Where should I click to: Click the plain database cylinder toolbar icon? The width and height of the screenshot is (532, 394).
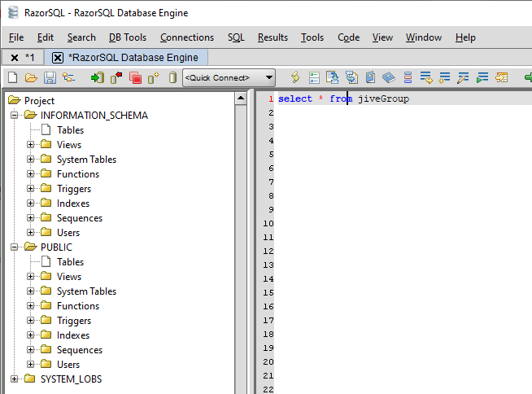pos(173,78)
